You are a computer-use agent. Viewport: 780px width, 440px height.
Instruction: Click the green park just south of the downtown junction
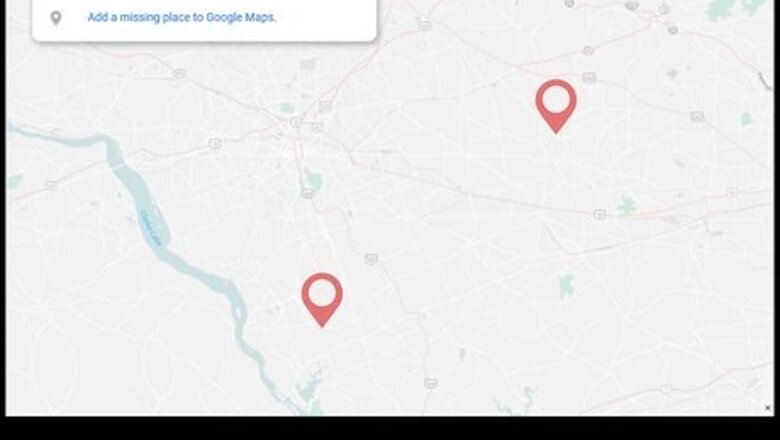click(313, 178)
